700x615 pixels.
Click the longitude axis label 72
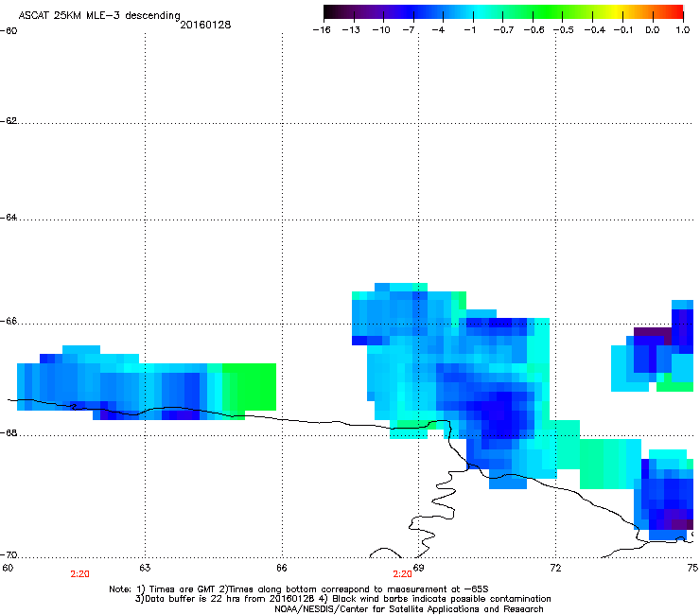(x=556, y=568)
